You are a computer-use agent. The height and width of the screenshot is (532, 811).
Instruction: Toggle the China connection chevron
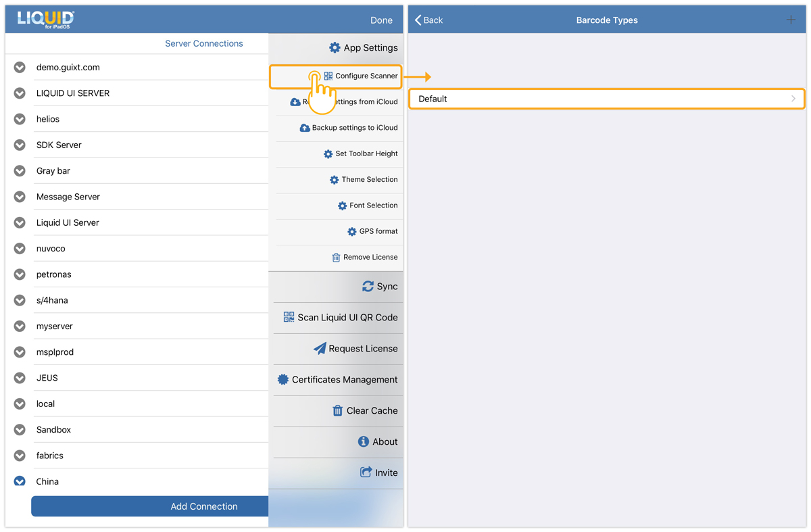pyautogui.click(x=20, y=481)
